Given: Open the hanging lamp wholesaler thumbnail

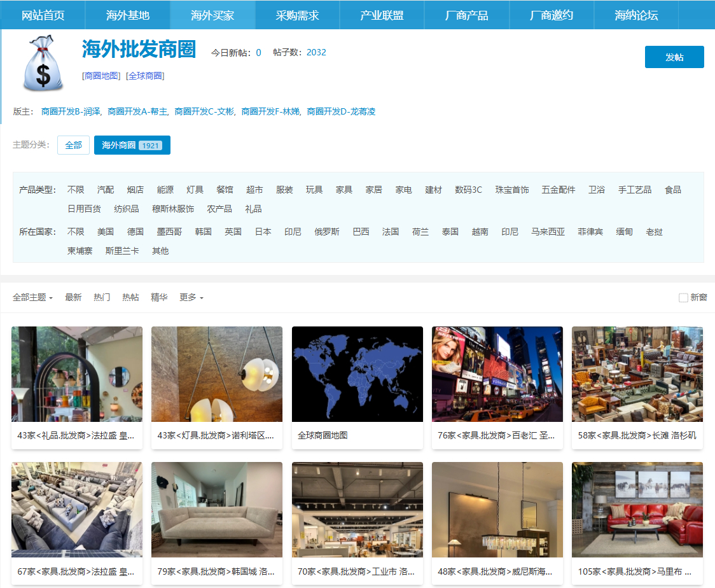Looking at the screenshot, I should coord(216,374).
